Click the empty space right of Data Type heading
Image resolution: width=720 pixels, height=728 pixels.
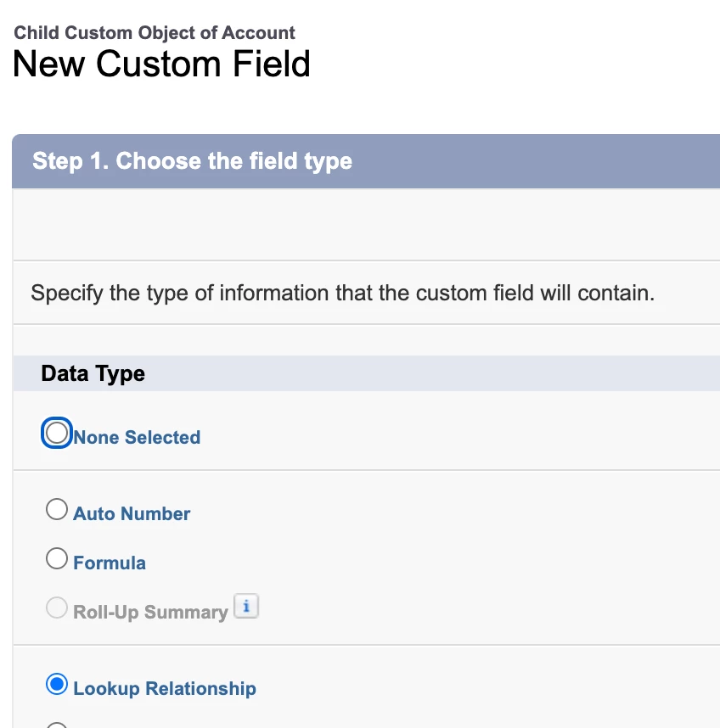(425, 374)
